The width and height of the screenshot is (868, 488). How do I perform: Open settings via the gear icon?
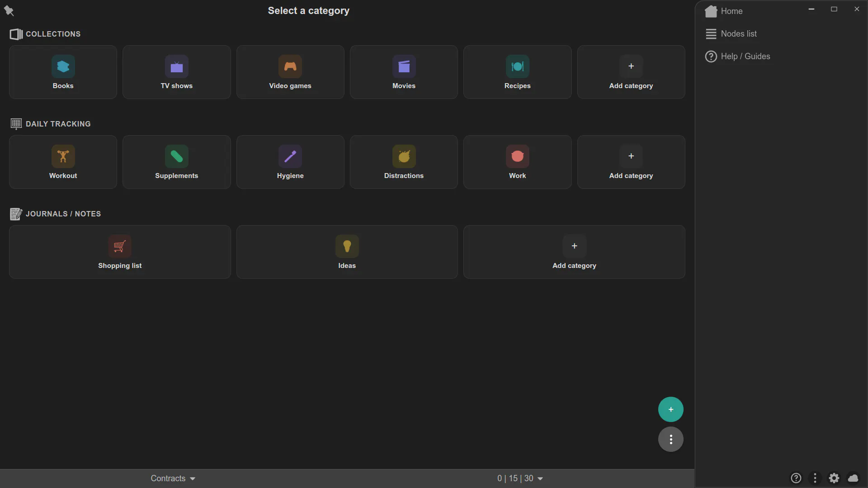tap(834, 478)
